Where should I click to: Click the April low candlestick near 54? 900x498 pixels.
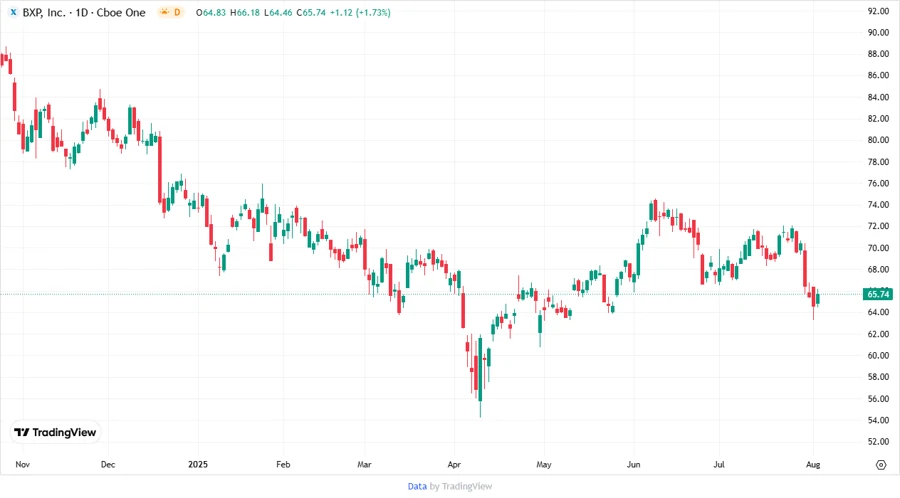(x=480, y=378)
